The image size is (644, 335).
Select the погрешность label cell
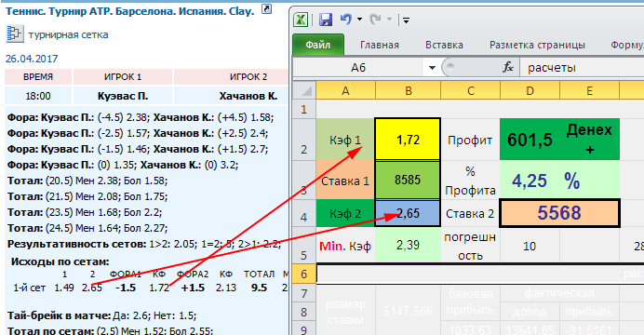470,246
